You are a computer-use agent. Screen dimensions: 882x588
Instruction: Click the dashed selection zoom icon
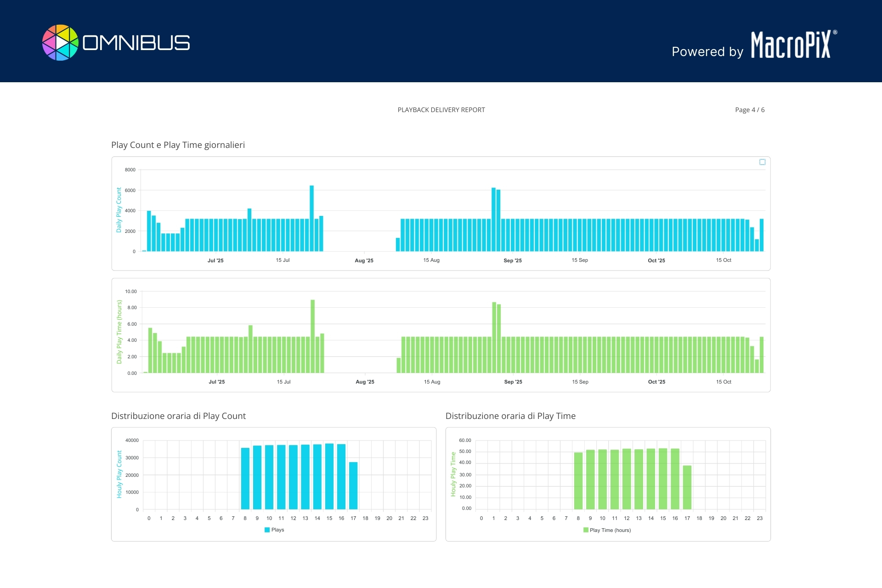[x=762, y=162]
